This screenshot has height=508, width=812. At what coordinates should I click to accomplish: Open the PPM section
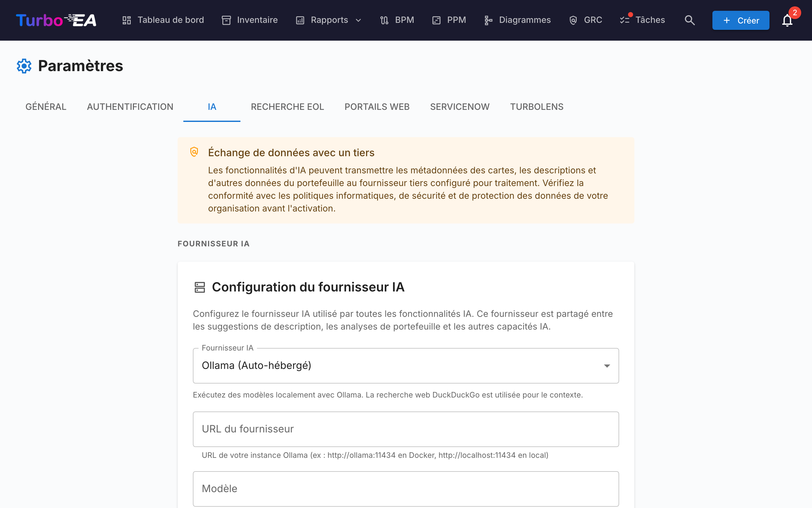449,20
